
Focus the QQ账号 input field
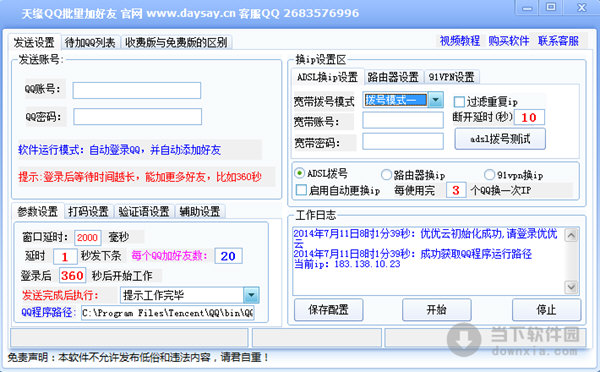pos(137,90)
